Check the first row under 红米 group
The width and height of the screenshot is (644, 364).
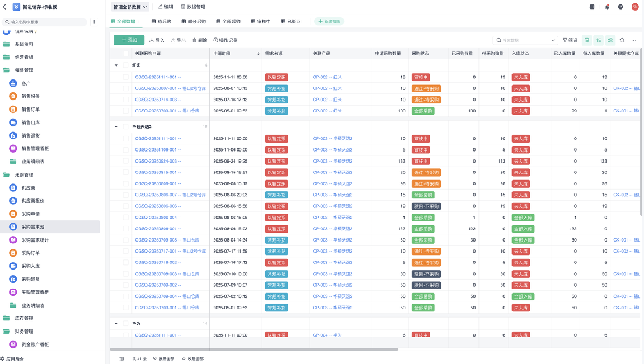(x=126, y=77)
